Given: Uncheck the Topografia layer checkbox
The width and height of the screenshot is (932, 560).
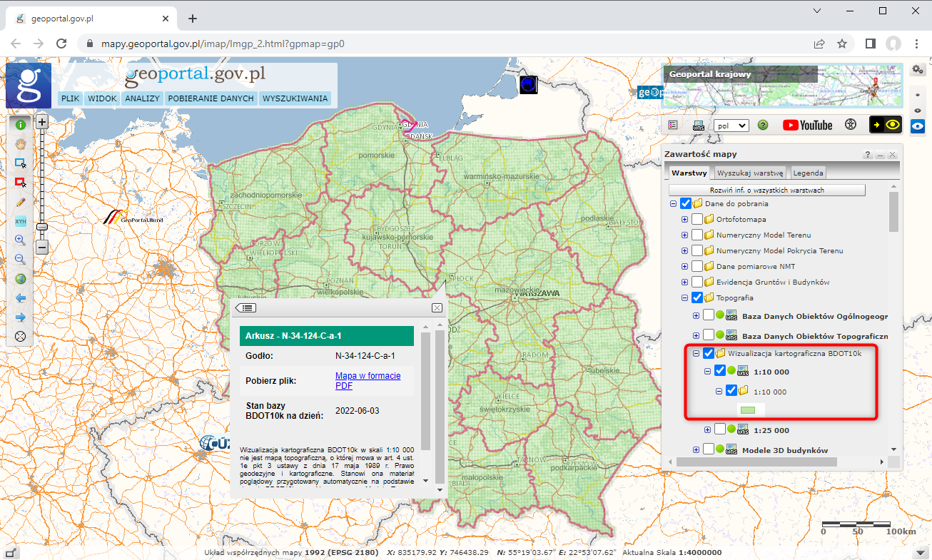Looking at the screenshot, I should tap(697, 297).
